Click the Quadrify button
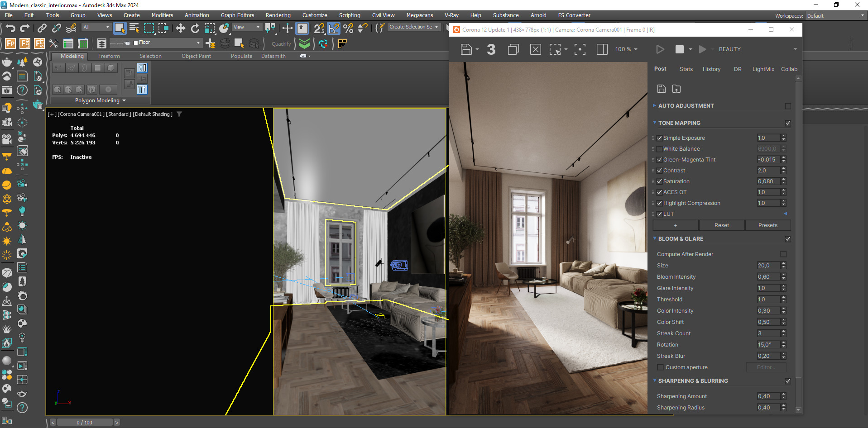Screen dimensions: 868x428 (x=281, y=44)
